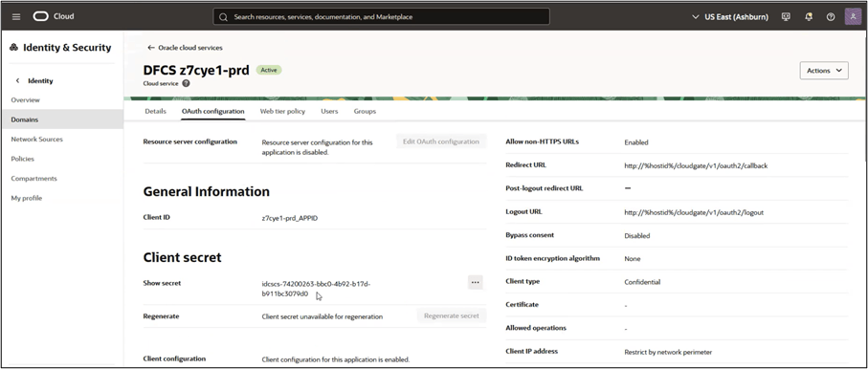Click the Edit OAuth configuration button
The width and height of the screenshot is (868, 369).
[x=441, y=141]
